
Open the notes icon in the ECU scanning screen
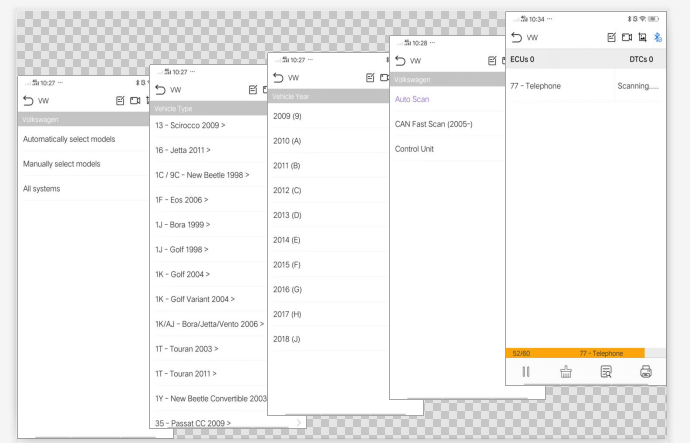[611, 37]
